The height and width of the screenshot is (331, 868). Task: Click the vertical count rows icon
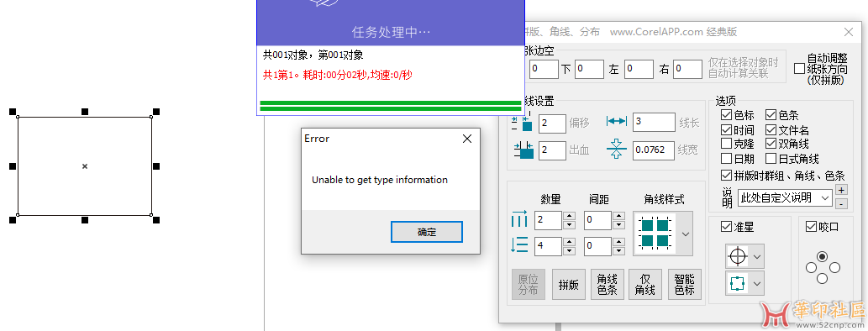pyautogui.click(x=519, y=244)
